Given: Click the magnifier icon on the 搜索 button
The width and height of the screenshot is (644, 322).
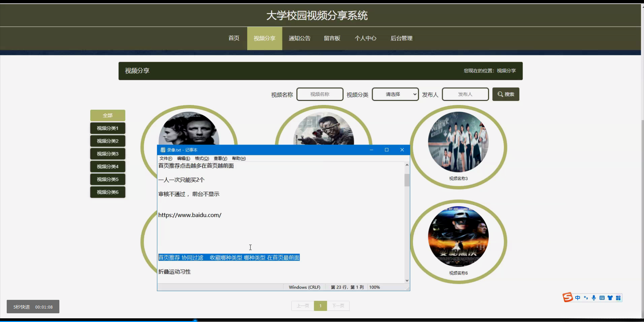Looking at the screenshot, I should click(x=500, y=94).
